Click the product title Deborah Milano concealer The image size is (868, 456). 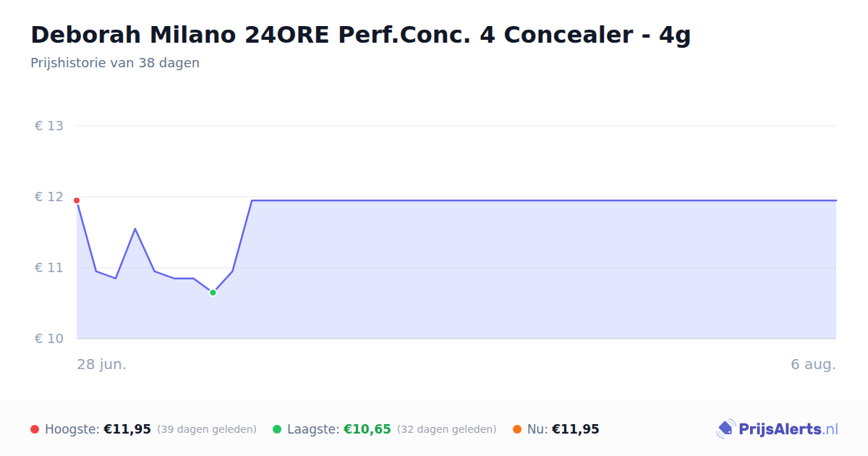(360, 35)
